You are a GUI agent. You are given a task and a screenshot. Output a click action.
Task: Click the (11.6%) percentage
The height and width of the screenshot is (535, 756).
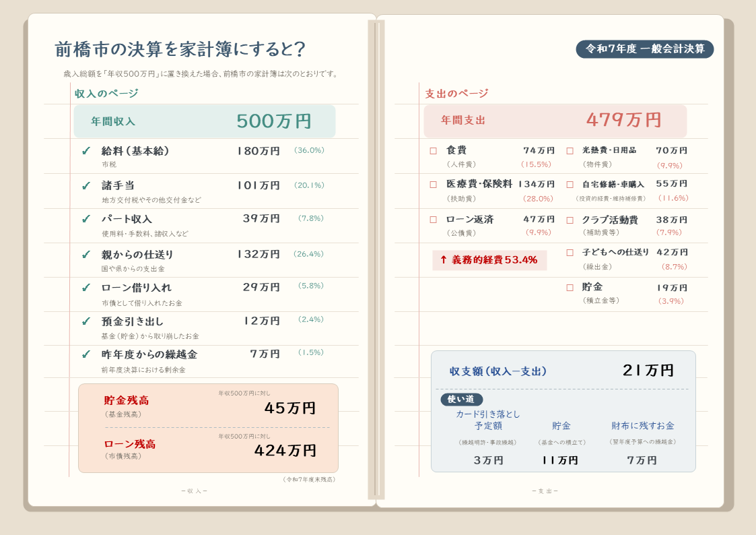(x=673, y=198)
